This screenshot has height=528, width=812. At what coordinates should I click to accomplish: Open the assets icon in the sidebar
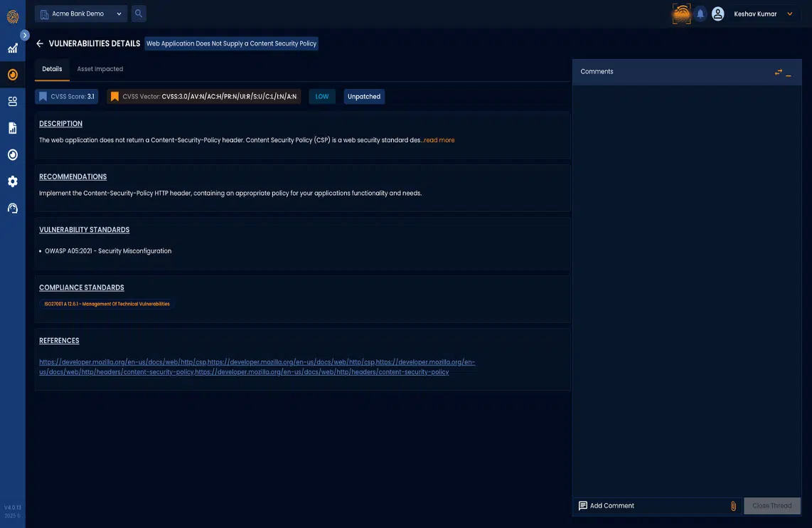point(12,101)
